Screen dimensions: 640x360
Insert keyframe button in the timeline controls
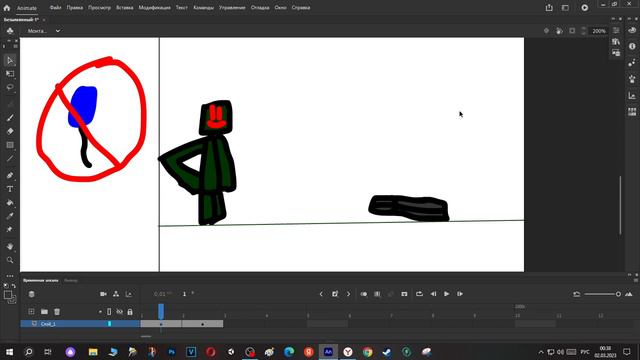click(335, 294)
